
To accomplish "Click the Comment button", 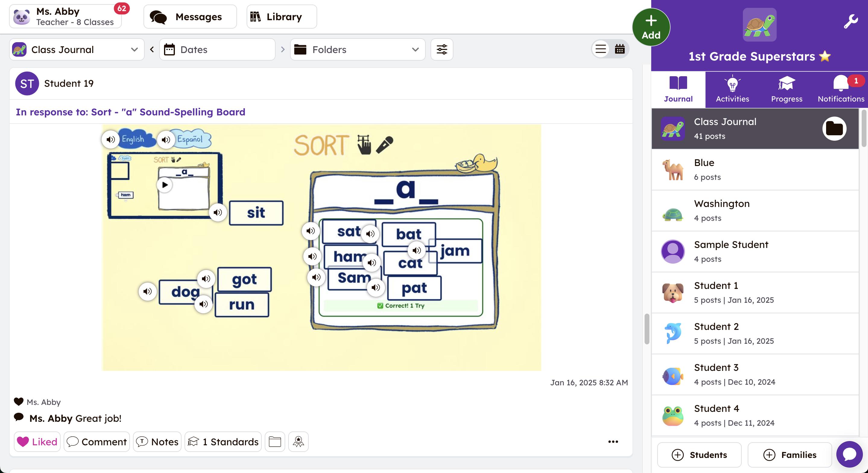I will (97, 441).
